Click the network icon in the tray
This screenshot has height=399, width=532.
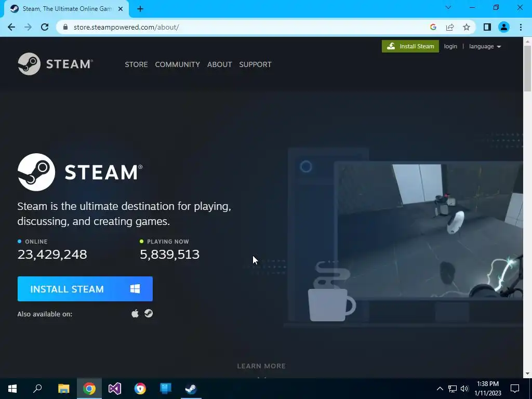click(453, 389)
